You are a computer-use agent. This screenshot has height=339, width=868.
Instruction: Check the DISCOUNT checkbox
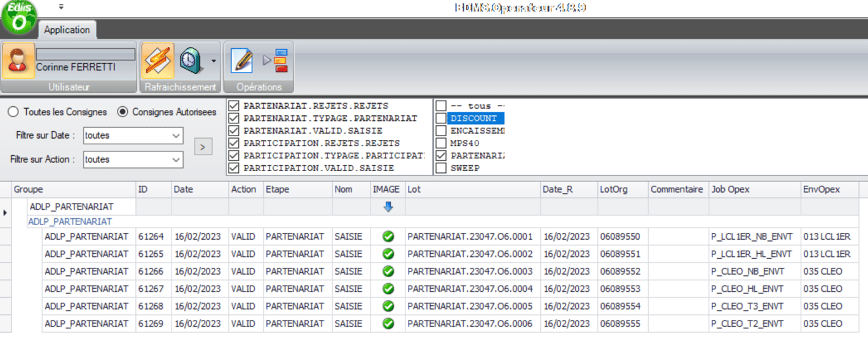[x=441, y=118]
